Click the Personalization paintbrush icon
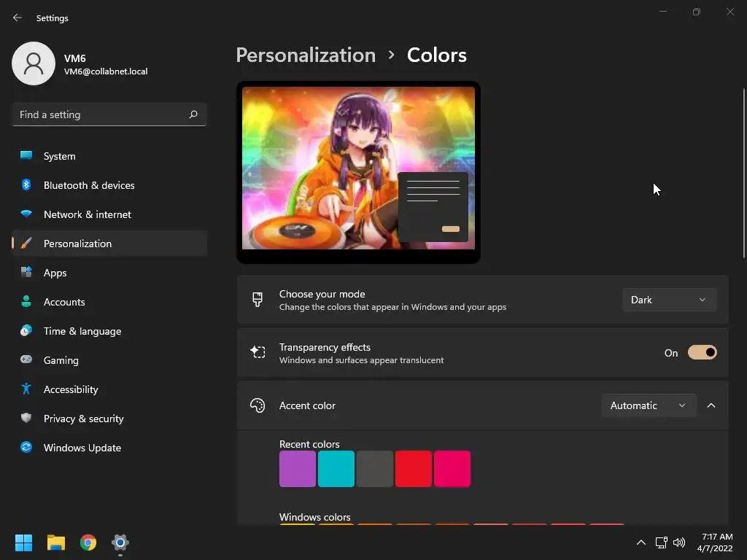Image resolution: width=747 pixels, height=560 pixels. click(26, 244)
